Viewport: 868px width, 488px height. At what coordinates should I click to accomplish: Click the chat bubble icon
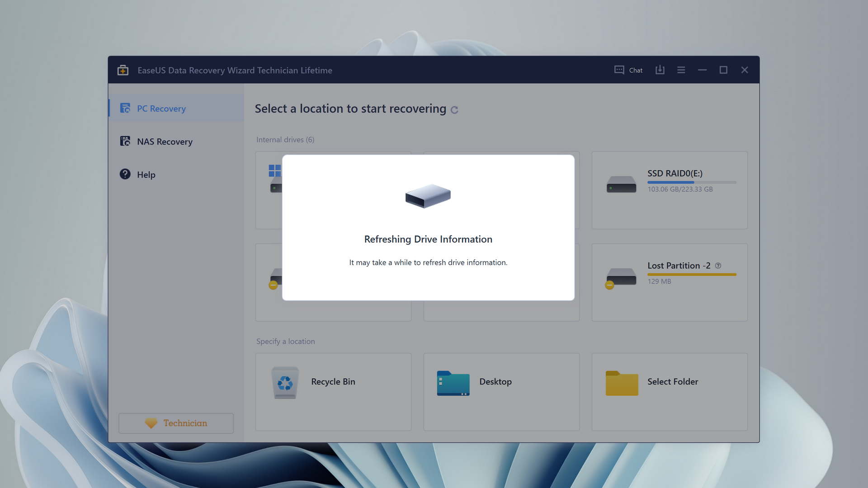coord(619,70)
